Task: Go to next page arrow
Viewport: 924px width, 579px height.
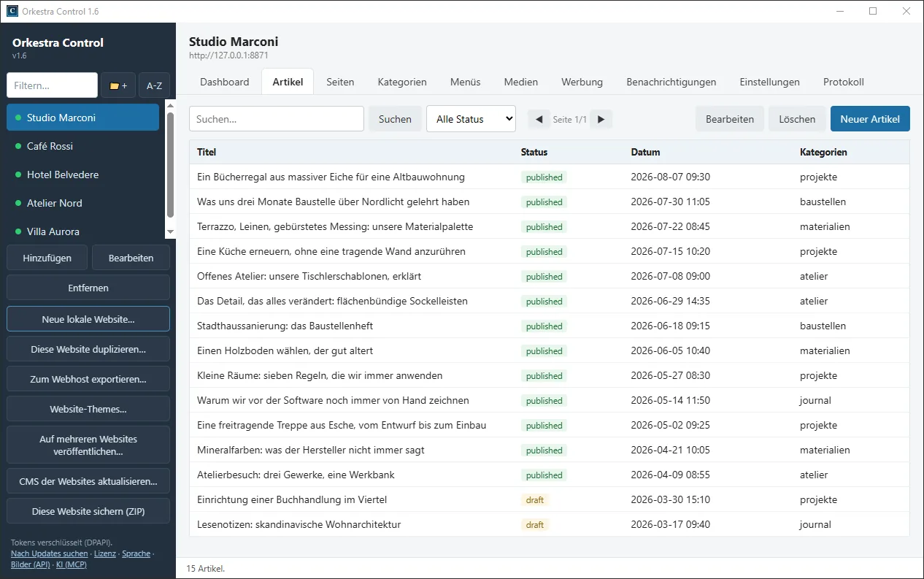Action: pyautogui.click(x=601, y=119)
